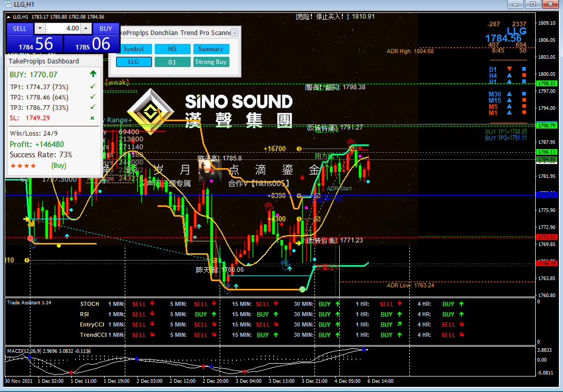Maximize the LLG,H1 chart window

point(533,4)
